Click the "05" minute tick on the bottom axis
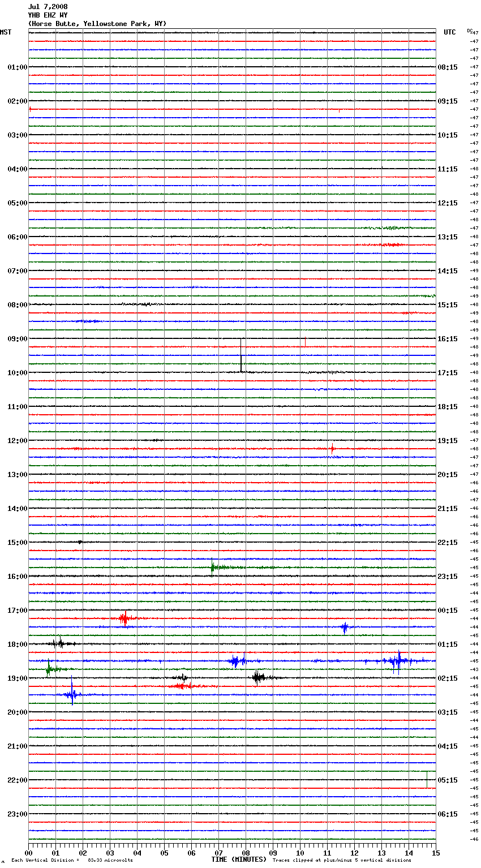 coord(164,853)
